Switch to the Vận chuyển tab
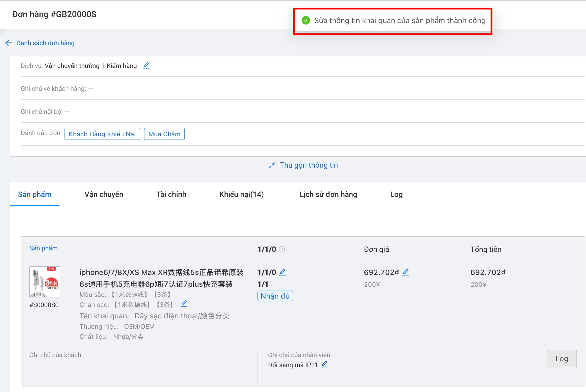Image resolution: width=586 pixels, height=392 pixels. [104, 194]
